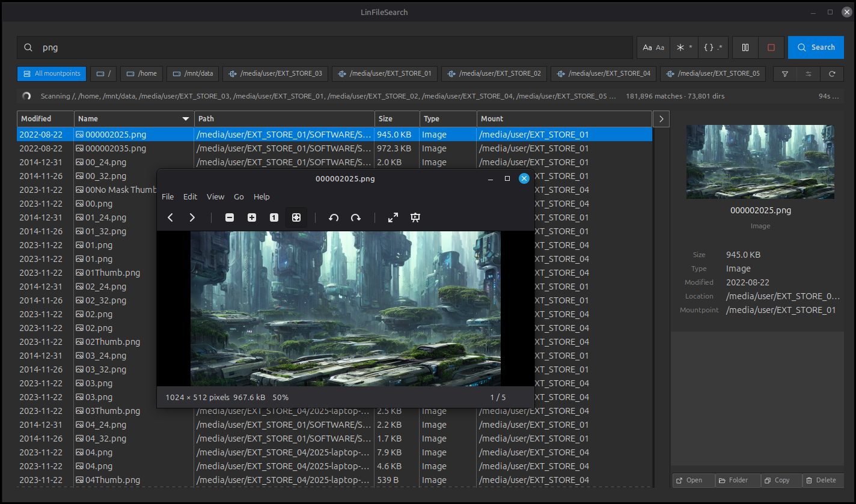
Task: Refresh the mountpoints list
Action: (832, 74)
